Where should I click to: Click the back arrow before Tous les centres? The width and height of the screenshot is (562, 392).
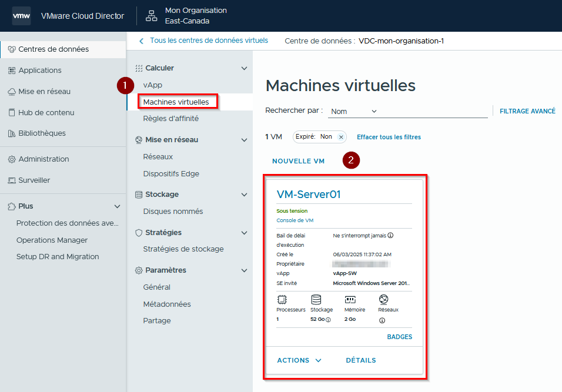[x=142, y=41]
